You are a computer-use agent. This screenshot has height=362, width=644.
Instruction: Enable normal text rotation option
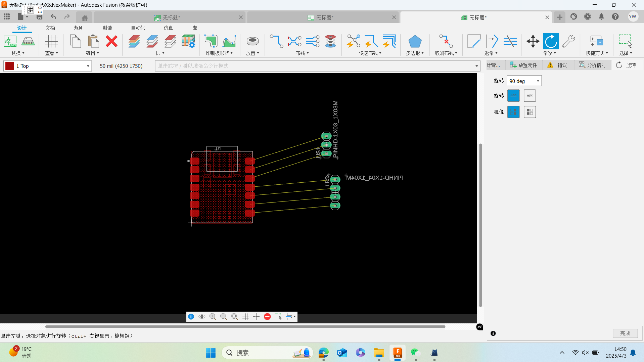tap(513, 96)
